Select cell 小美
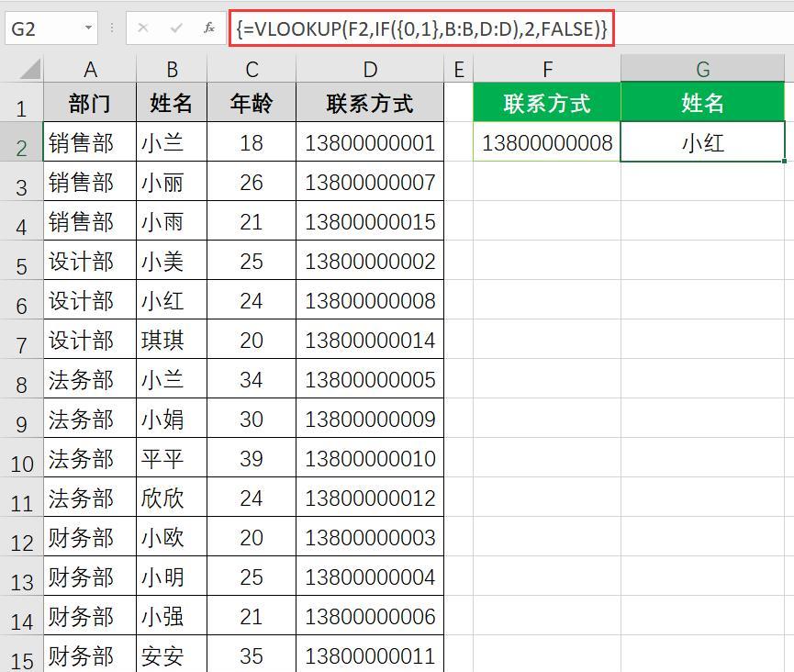Viewport: 794px width, 672px height. [x=172, y=261]
